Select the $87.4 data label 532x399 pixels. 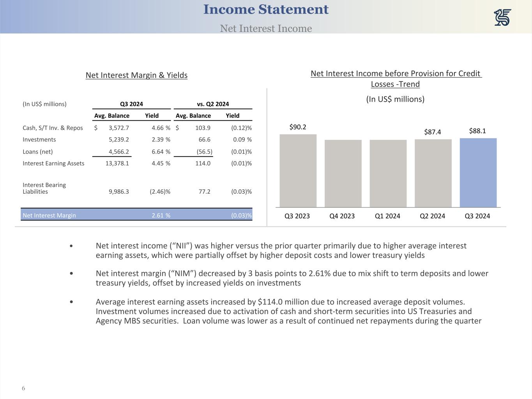pyautogui.click(x=433, y=132)
